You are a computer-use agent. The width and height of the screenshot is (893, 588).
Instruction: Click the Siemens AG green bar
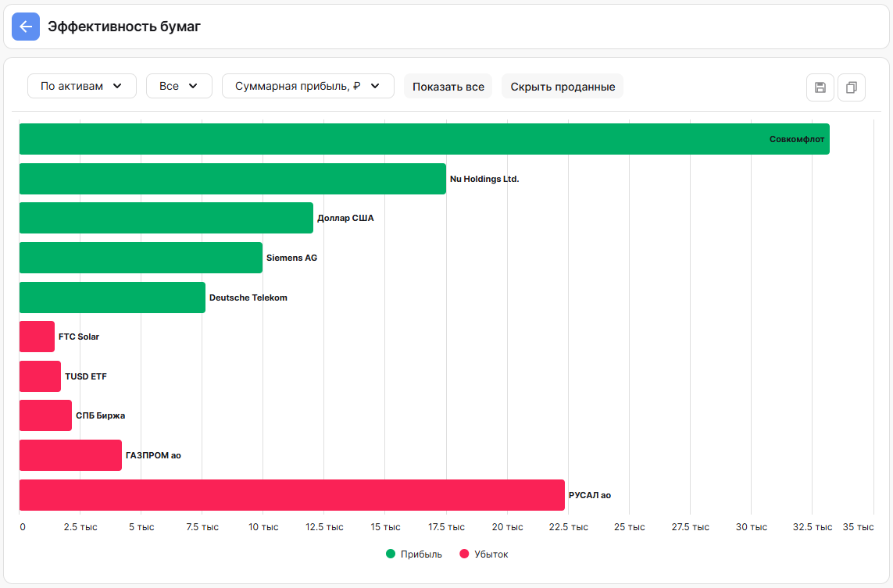(x=141, y=258)
